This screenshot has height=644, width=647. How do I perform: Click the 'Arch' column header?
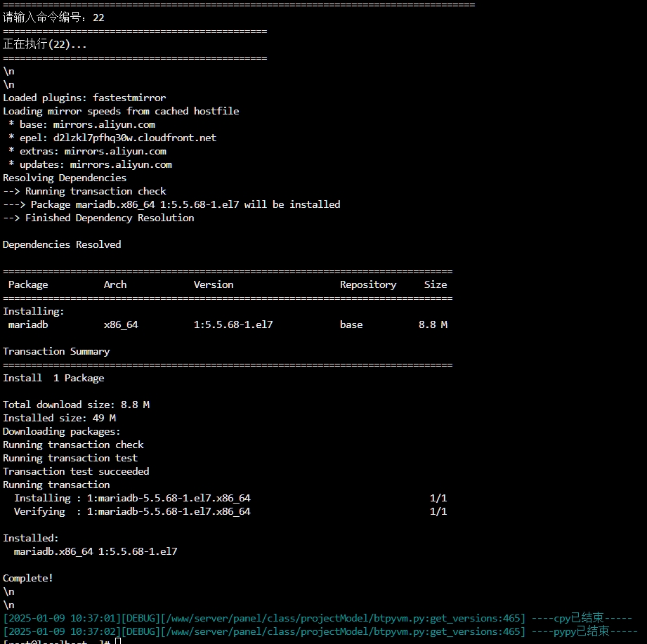coord(115,284)
